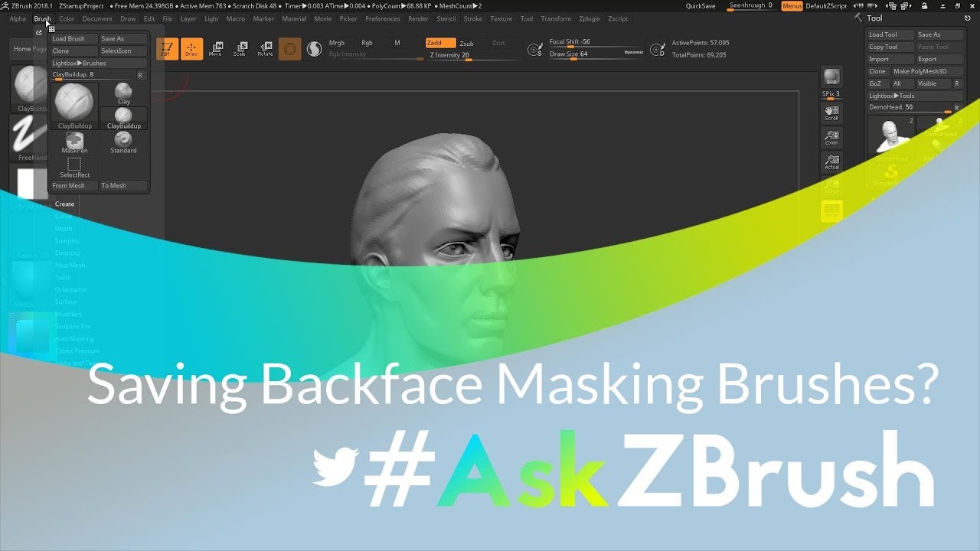Expand the Create section in Brush palette
Image resolution: width=980 pixels, height=551 pixels.
point(65,204)
